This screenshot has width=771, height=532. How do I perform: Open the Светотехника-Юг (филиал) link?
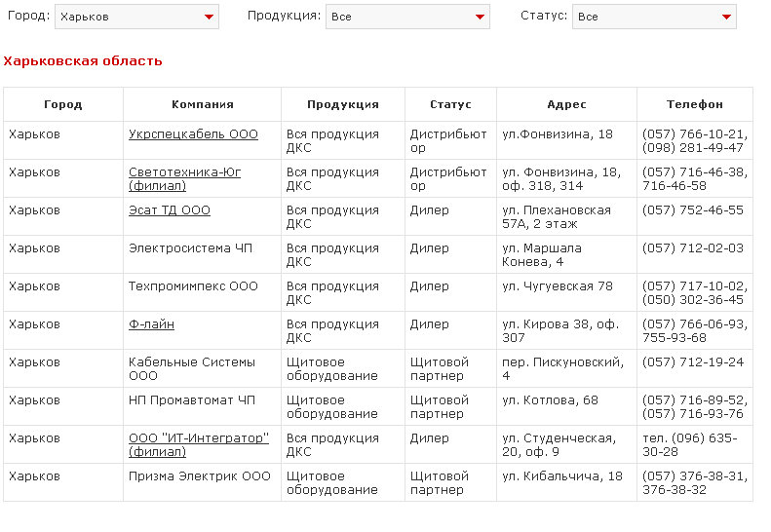184,179
